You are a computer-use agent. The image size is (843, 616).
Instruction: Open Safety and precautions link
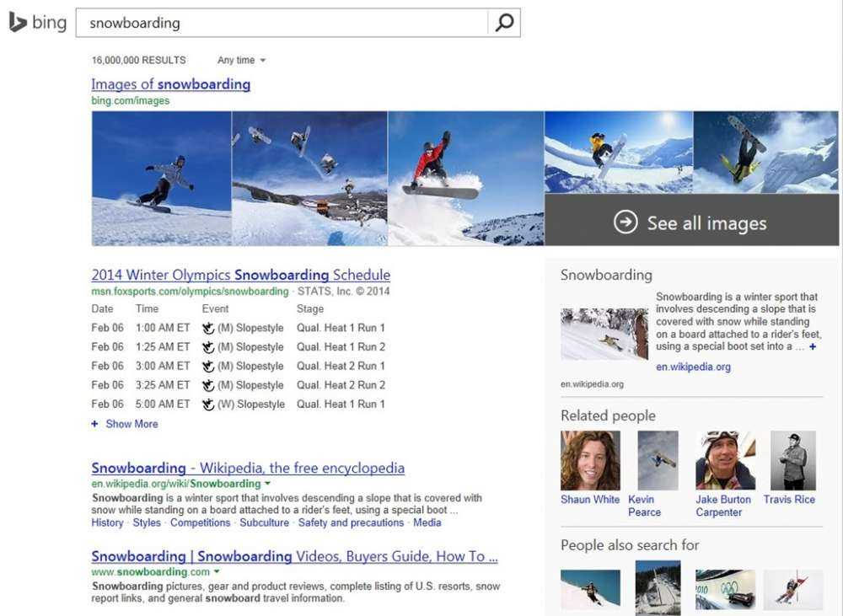(351, 522)
